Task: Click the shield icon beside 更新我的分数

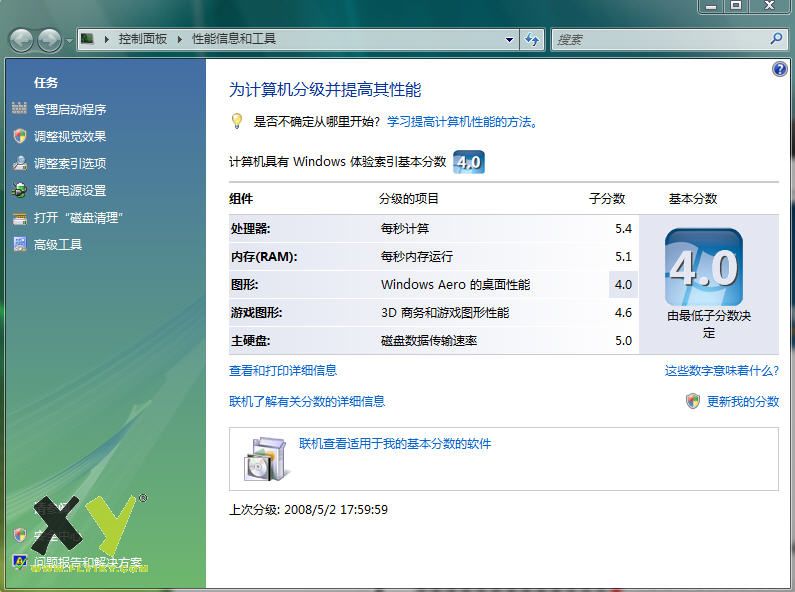Action: coord(693,401)
